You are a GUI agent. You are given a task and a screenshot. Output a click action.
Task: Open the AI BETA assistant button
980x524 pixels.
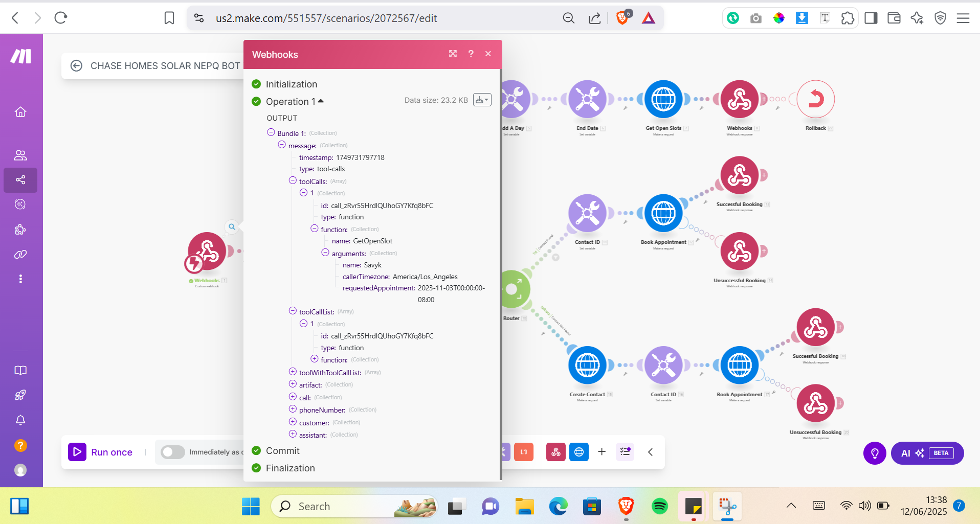[x=927, y=453]
